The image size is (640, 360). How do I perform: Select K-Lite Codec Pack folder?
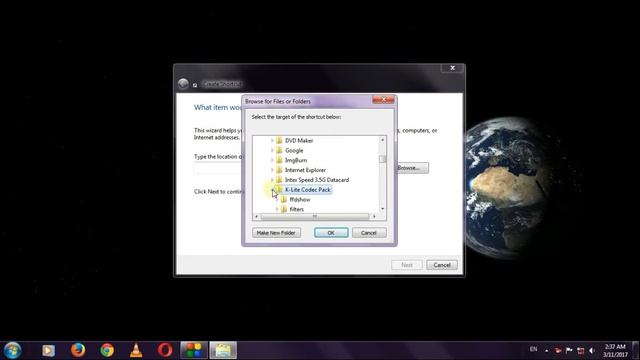pos(308,190)
